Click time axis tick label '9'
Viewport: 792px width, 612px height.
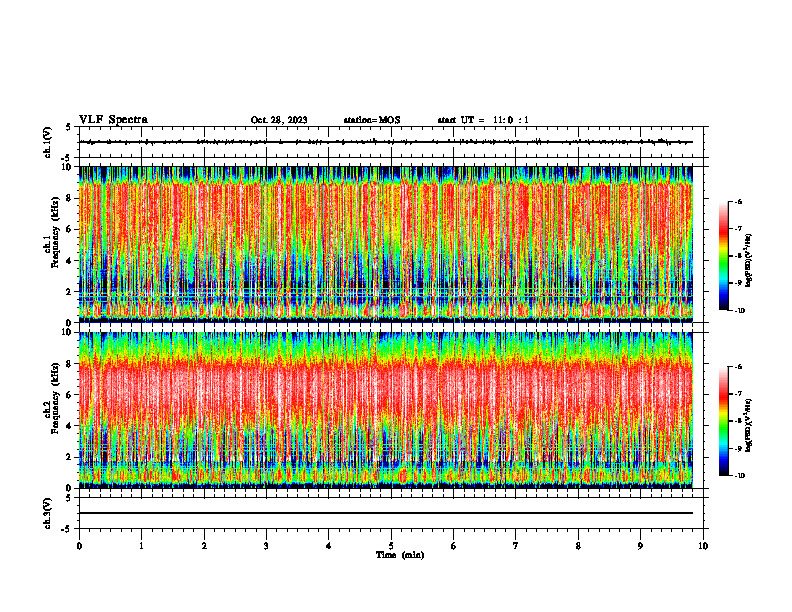pos(640,546)
